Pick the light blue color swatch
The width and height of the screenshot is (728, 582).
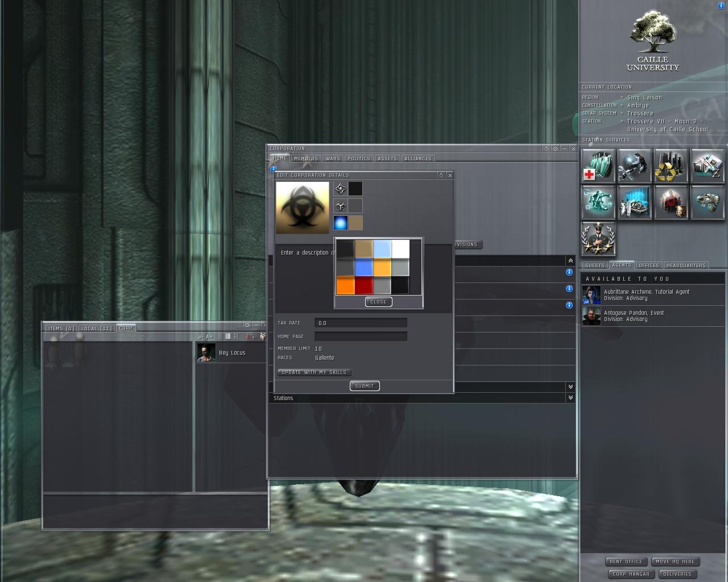pyautogui.click(x=382, y=249)
